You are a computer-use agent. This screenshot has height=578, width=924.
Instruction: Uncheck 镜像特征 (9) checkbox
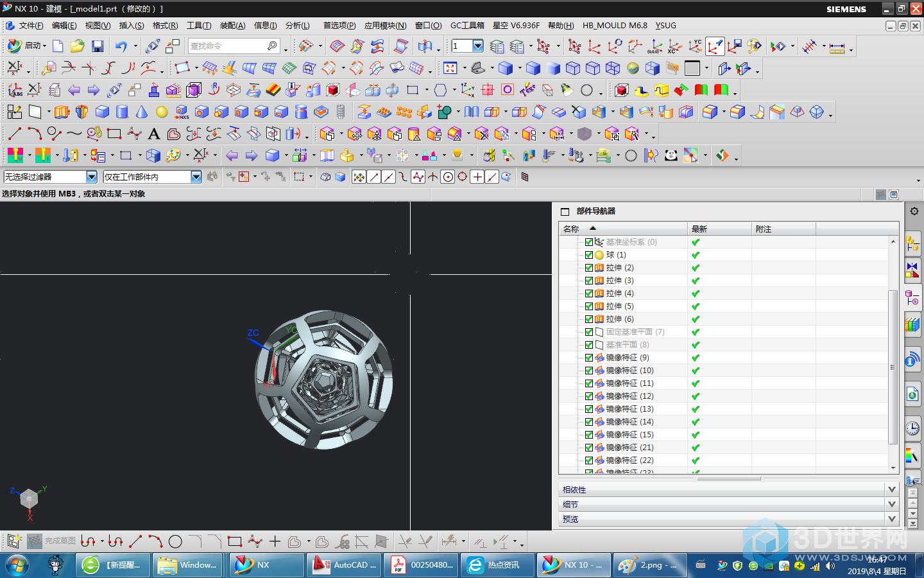(x=588, y=358)
